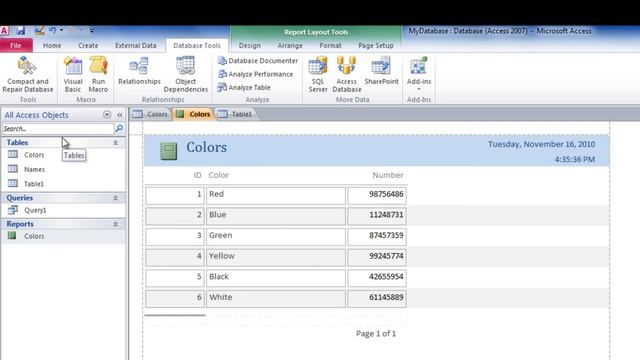640x360 pixels.
Task: Select the ID column header
Action: (x=197, y=175)
